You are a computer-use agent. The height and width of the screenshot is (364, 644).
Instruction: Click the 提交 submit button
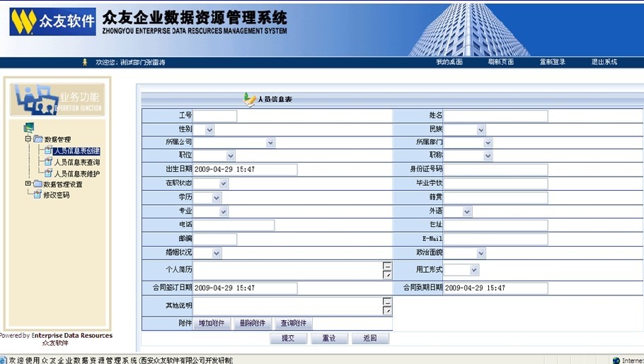[288, 339]
